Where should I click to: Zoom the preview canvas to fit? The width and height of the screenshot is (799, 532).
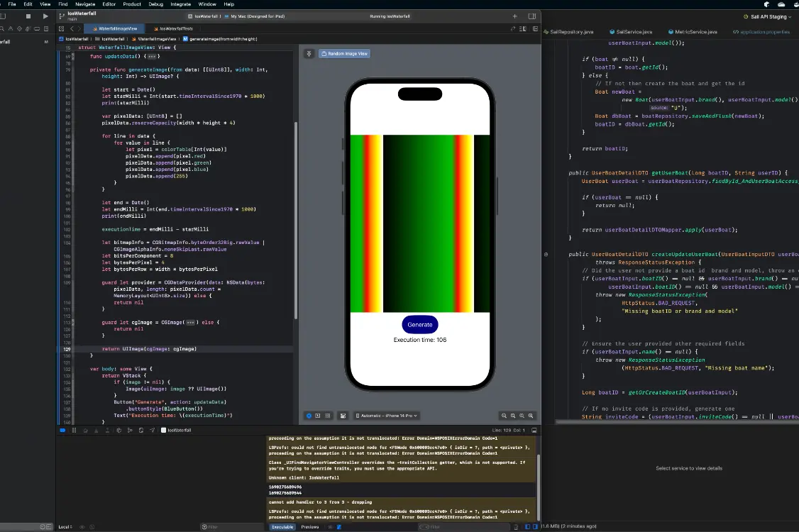click(x=522, y=416)
